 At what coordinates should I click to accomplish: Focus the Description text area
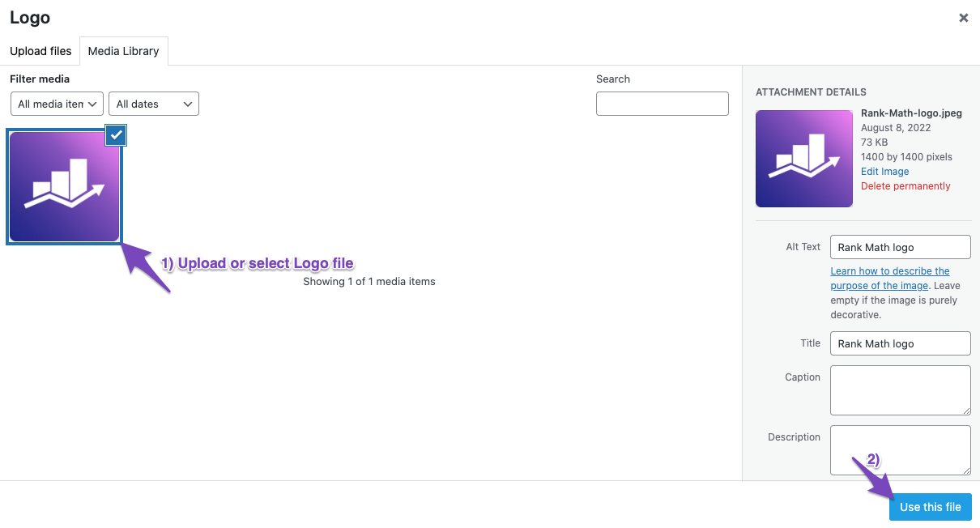tap(901, 450)
